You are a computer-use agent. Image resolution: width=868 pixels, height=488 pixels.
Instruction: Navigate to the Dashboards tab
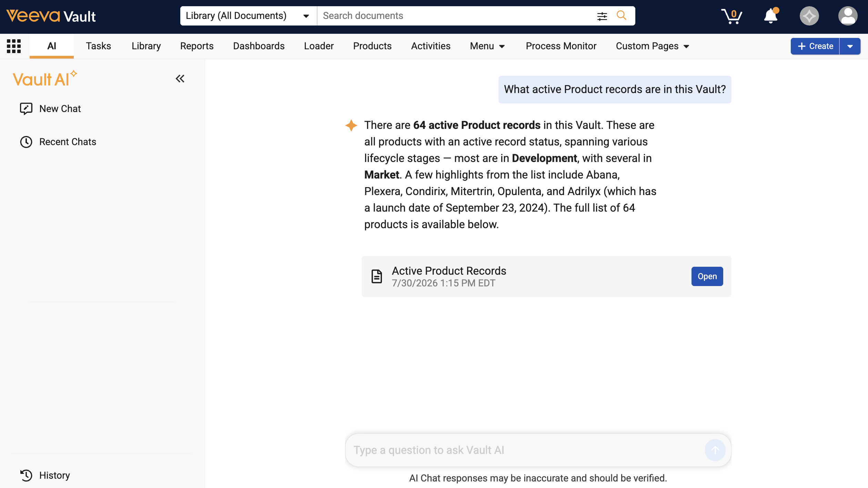pyautogui.click(x=259, y=46)
